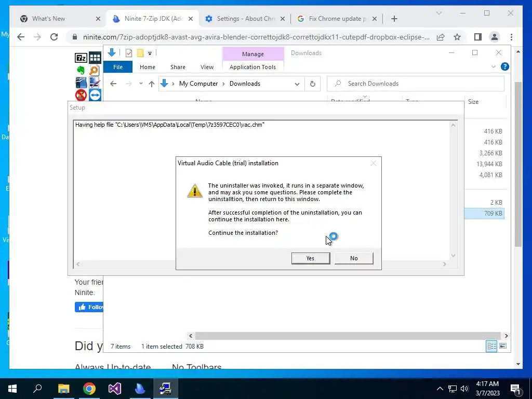Open Visual Studio from the taskbar
This screenshot has height=399, width=532.
click(x=115, y=389)
